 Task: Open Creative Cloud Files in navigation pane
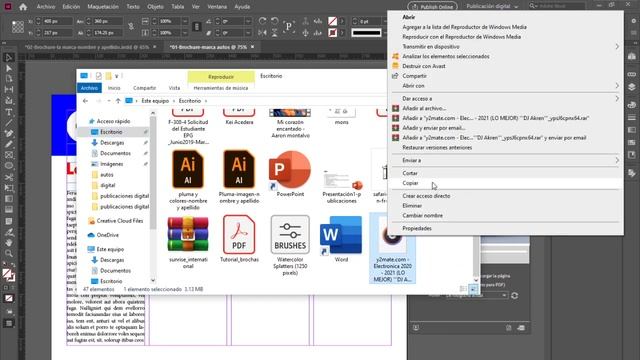click(116, 221)
